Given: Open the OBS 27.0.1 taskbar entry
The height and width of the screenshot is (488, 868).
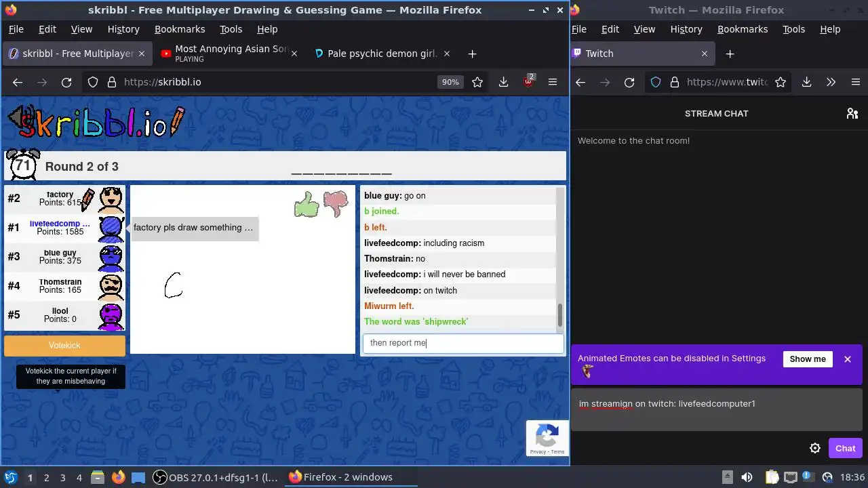Looking at the screenshot, I should 216,477.
